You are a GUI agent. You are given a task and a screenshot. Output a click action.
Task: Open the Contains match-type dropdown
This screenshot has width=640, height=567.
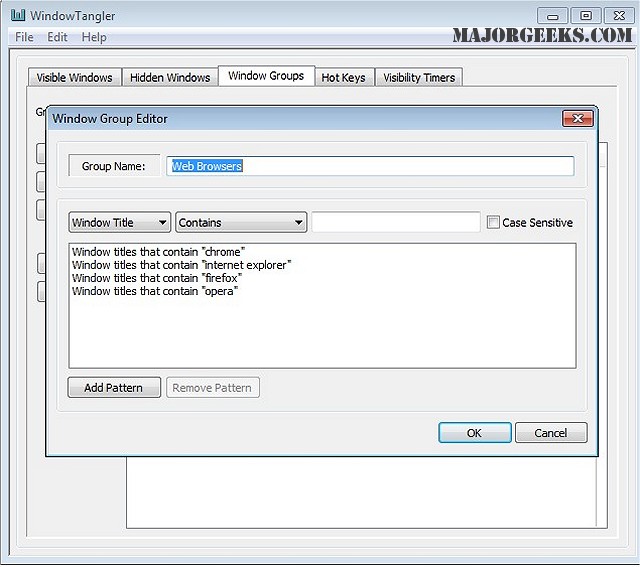[241, 222]
